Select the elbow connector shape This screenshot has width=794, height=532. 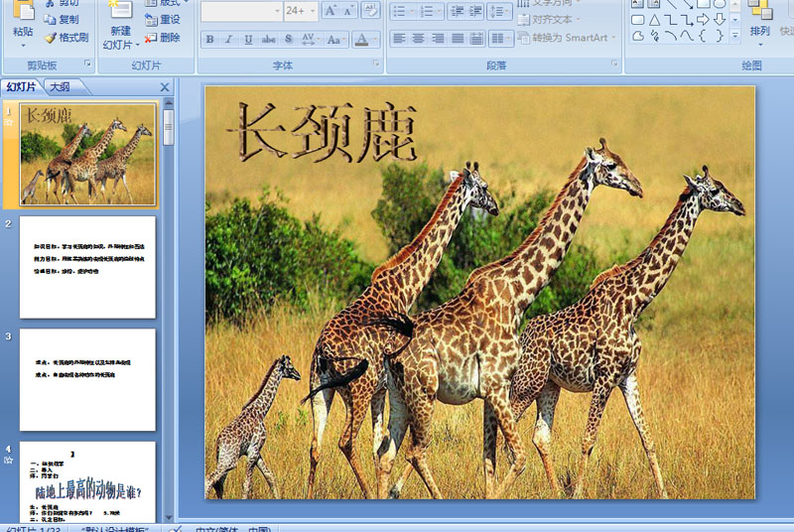click(670, 20)
